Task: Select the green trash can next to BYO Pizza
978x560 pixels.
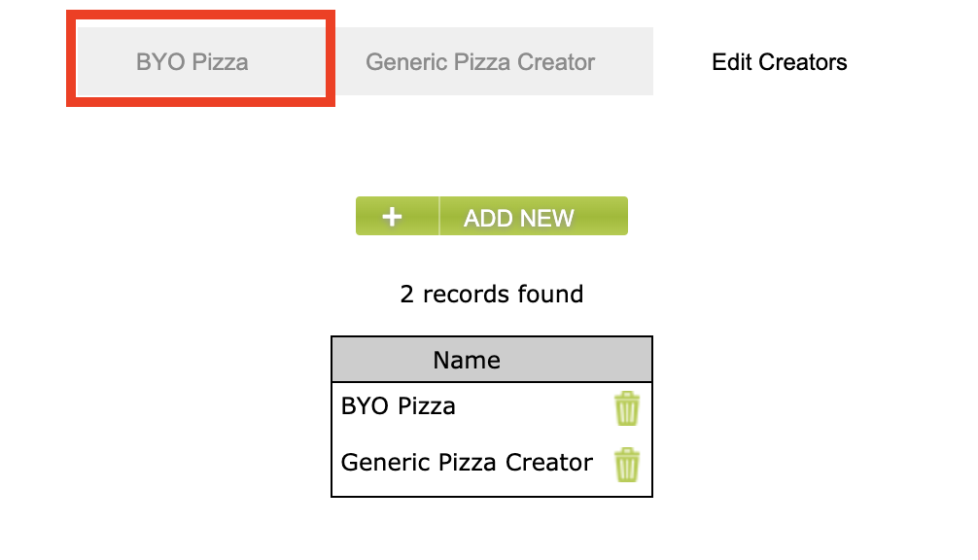Action: click(x=626, y=408)
